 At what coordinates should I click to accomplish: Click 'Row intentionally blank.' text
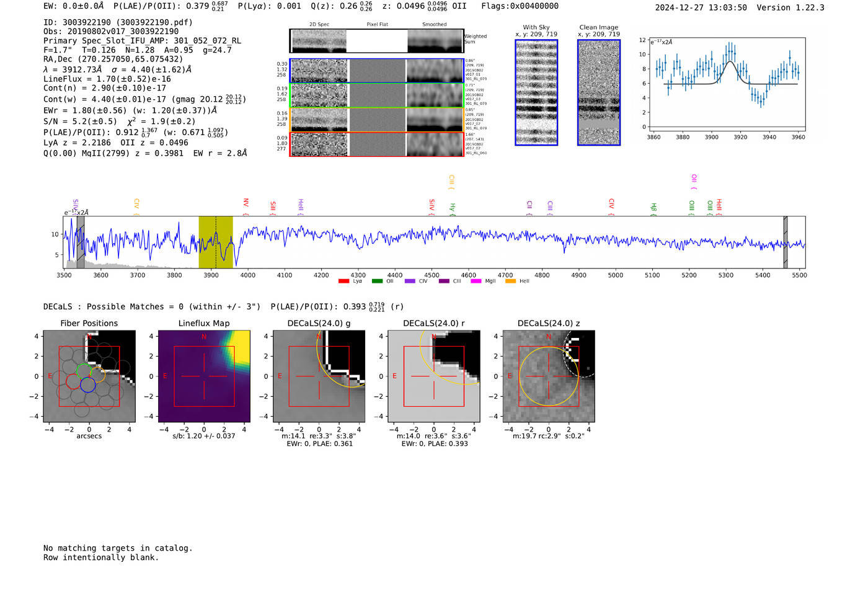tap(101, 558)
